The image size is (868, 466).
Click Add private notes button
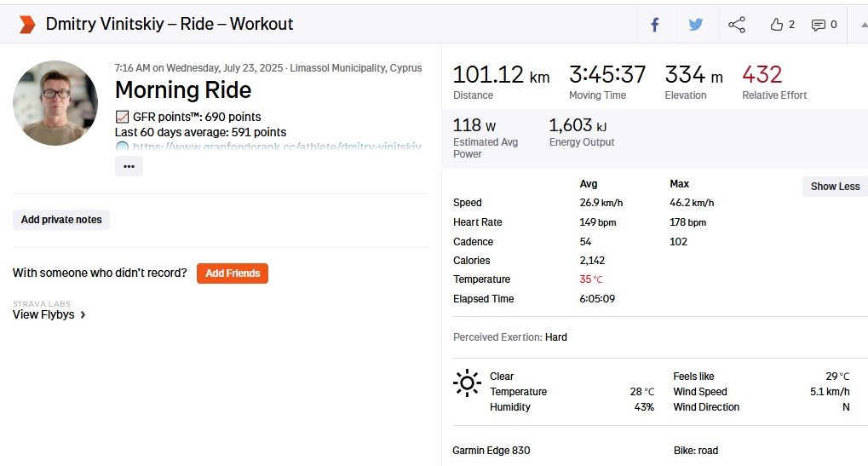click(x=61, y=220)
